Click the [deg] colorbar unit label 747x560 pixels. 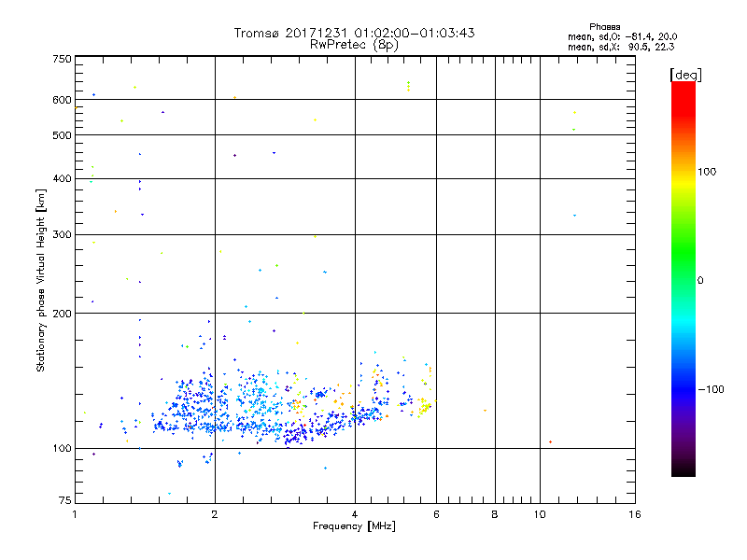click(686, 75)
